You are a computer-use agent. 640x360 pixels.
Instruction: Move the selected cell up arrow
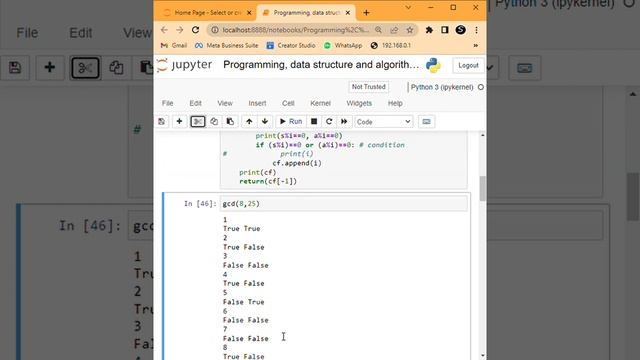(249, 122)
